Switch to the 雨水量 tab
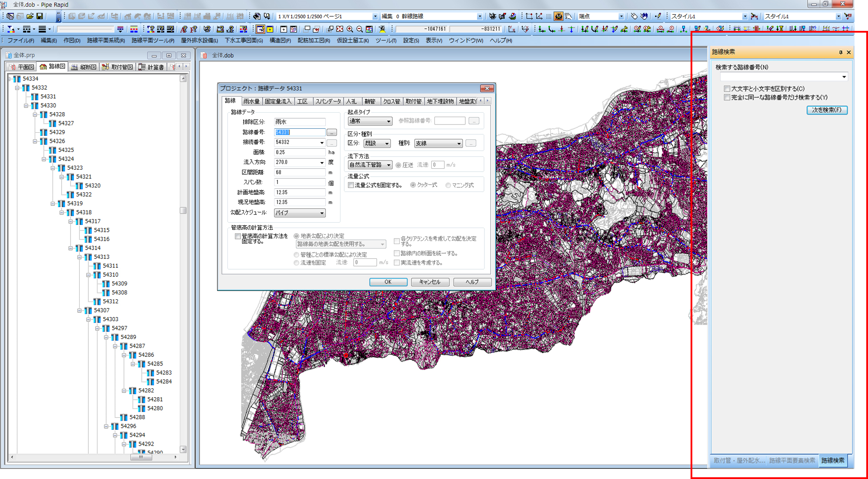The height and width of the screenshot is (479, 868). point(251,101)
